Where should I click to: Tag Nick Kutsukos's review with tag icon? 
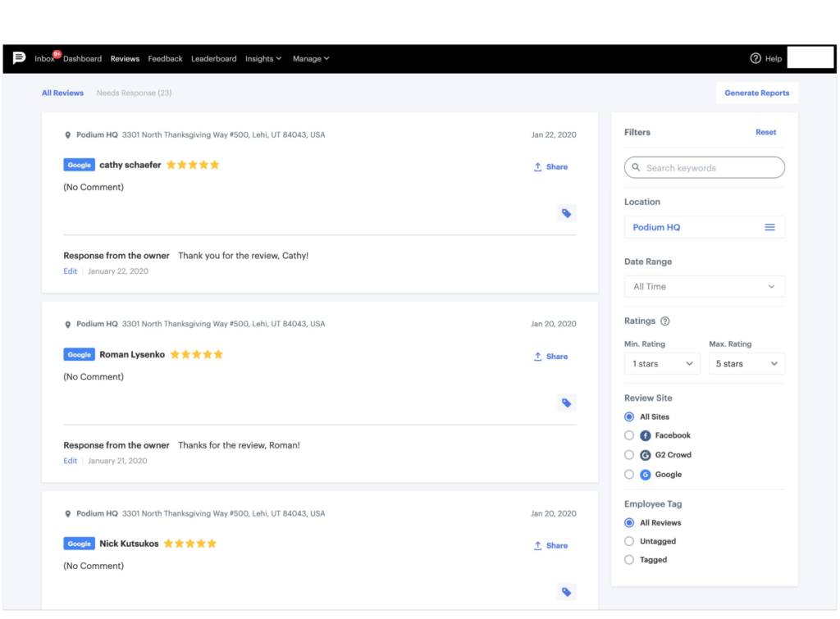[566, 592]
